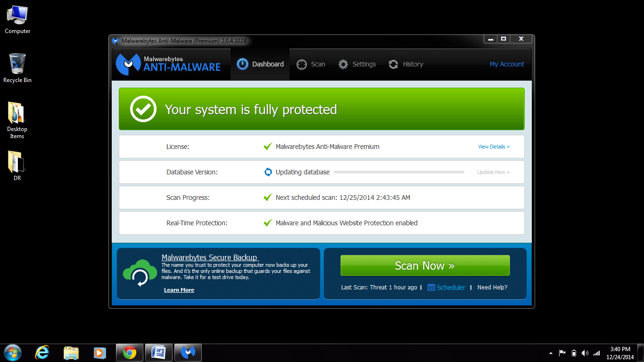This screenshot has height=362, width=644.
Task: Open My Account link
Action: click(507, 64)
